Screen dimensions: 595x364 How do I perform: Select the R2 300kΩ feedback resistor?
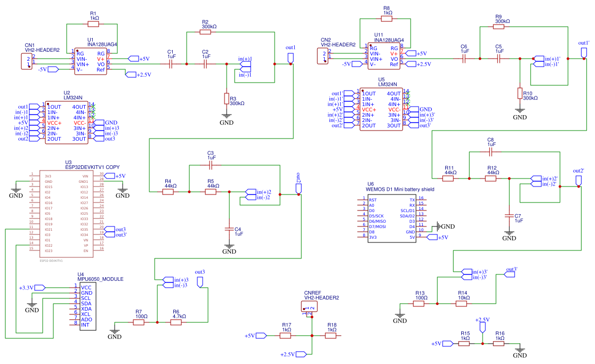click(x=205, y=32)
